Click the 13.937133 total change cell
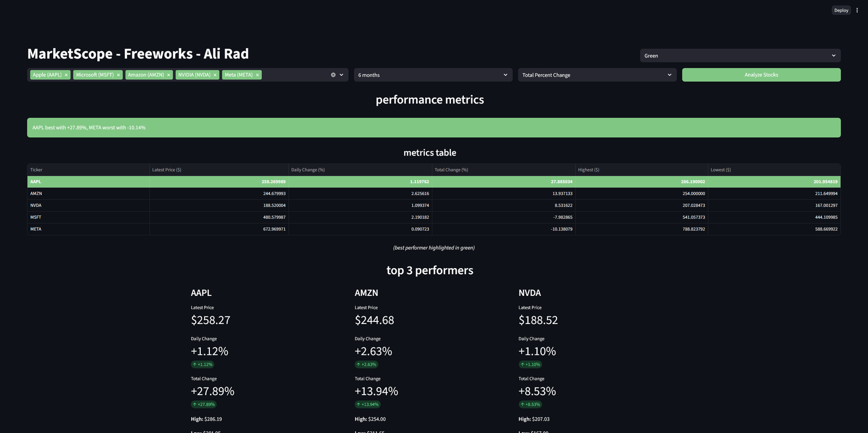 coord(503,193)
